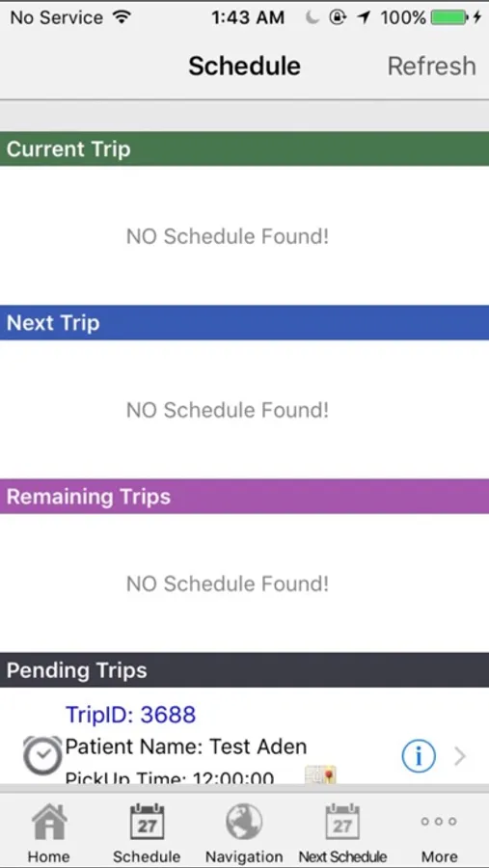Screen dimensions: 489x868
Task: Tap Patient Name: Test Aden row
Action: click(186, 746)
